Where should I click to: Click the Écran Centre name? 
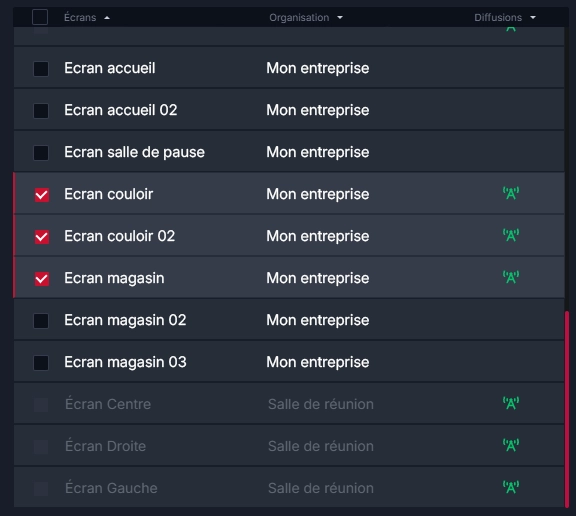pyautogui.click(x=108, y=404)
